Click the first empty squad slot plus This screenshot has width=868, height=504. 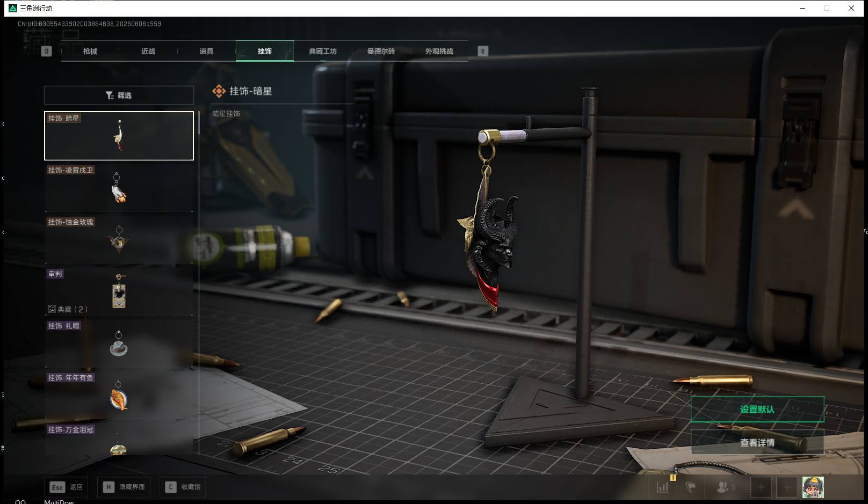(761, 487)
